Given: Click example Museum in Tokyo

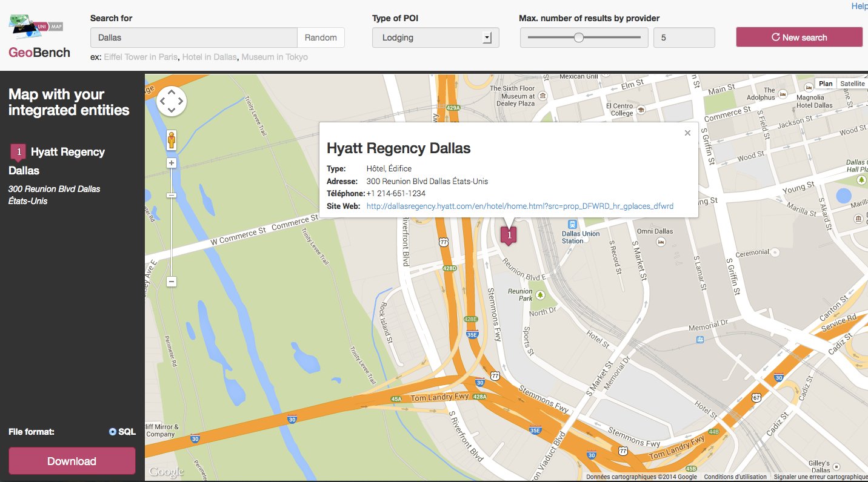Looking at the screenshot, I should click(x=275, y=57).
